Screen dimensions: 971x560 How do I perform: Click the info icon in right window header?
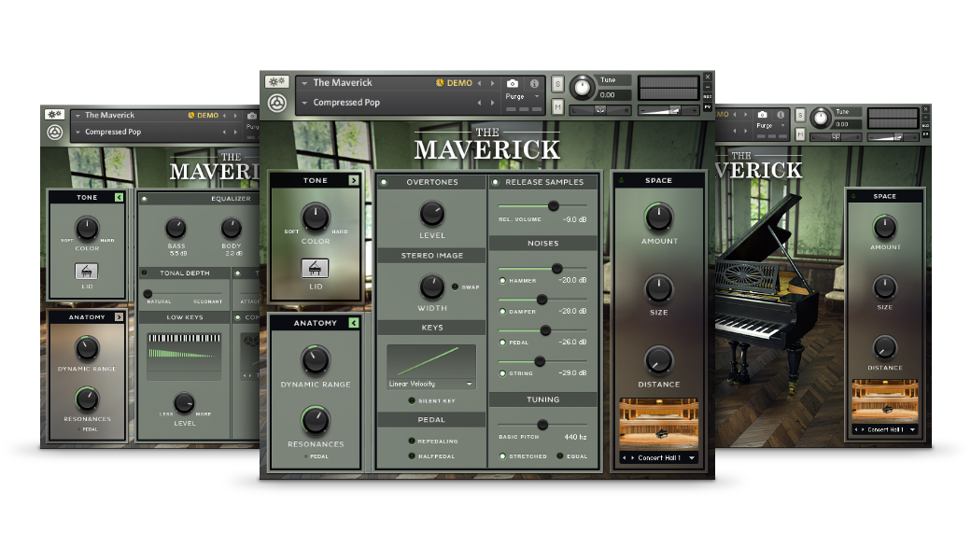click(781, 115)
